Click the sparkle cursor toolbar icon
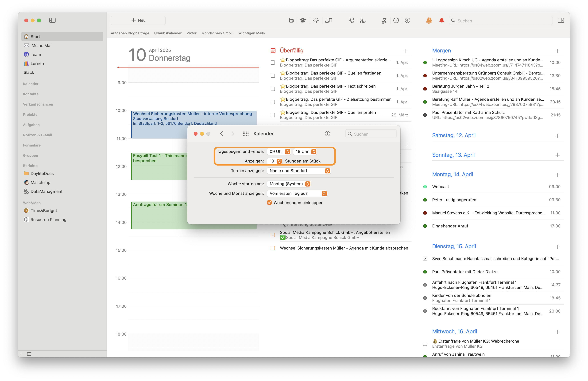Viewport: 588px width, 381px height. [316, 20]
